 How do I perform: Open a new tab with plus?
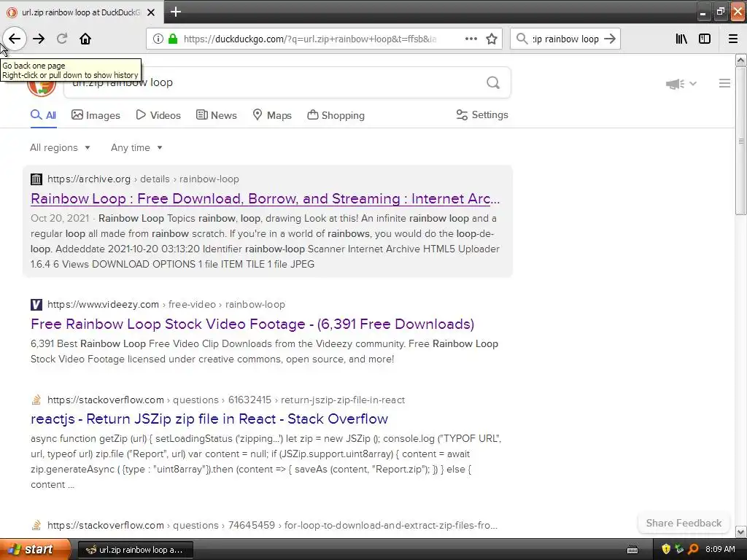tap(176, 12)
